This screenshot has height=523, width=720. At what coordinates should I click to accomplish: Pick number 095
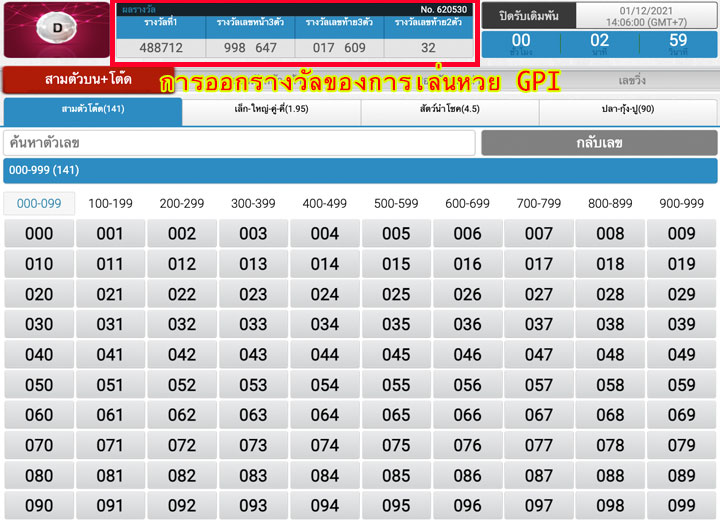396,506
